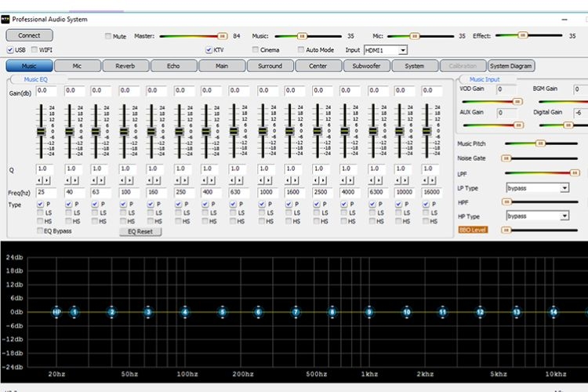The width and height of the screenshot is (588, 392).
Task: Toggle the EQ Bypass checkbox
Action: 39,231
